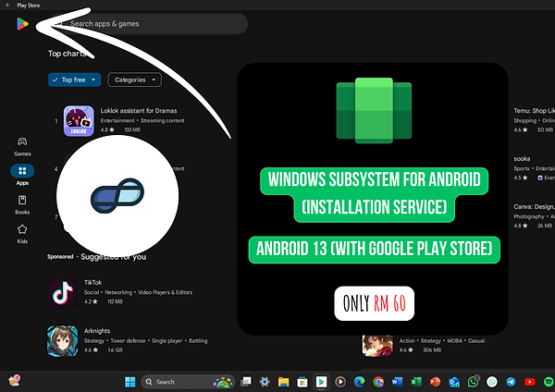
Task: Focus the Search apps & games field
Action: tap(149, 24)
